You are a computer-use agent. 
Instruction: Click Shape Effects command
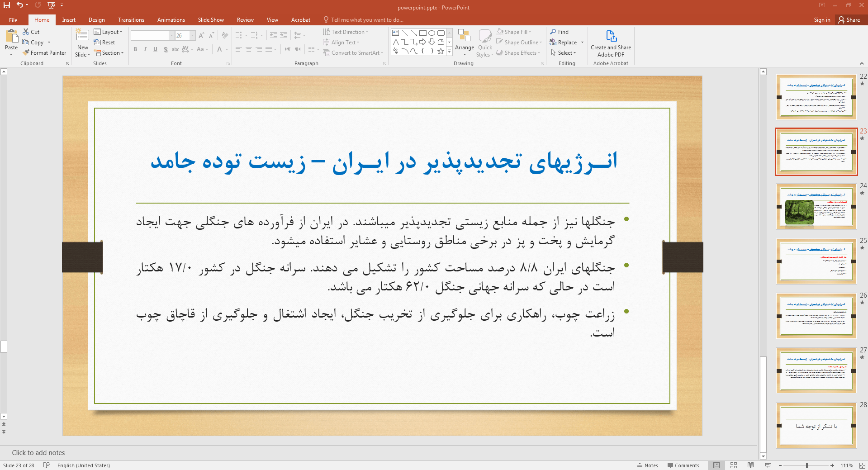pos(518,53)
